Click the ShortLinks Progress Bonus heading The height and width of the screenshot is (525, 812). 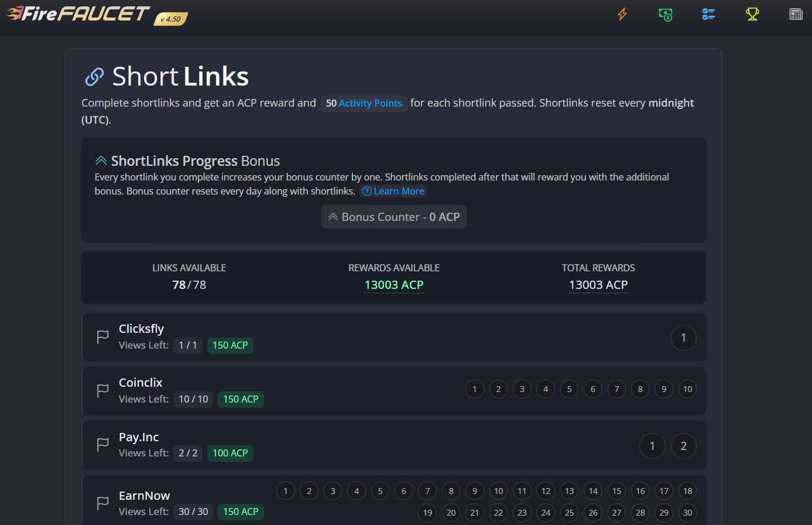[x=187, y=161]
